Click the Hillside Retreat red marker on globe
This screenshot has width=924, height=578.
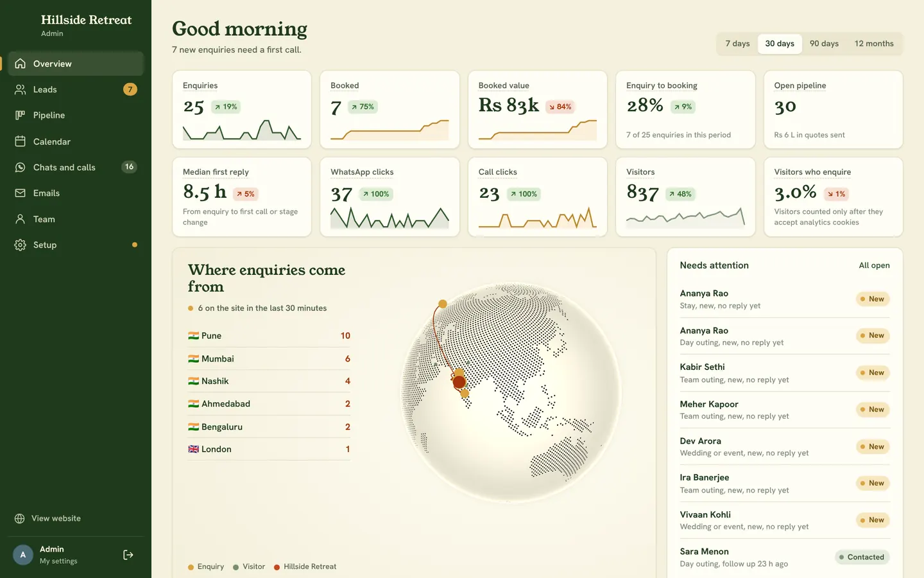coord(459,382)
